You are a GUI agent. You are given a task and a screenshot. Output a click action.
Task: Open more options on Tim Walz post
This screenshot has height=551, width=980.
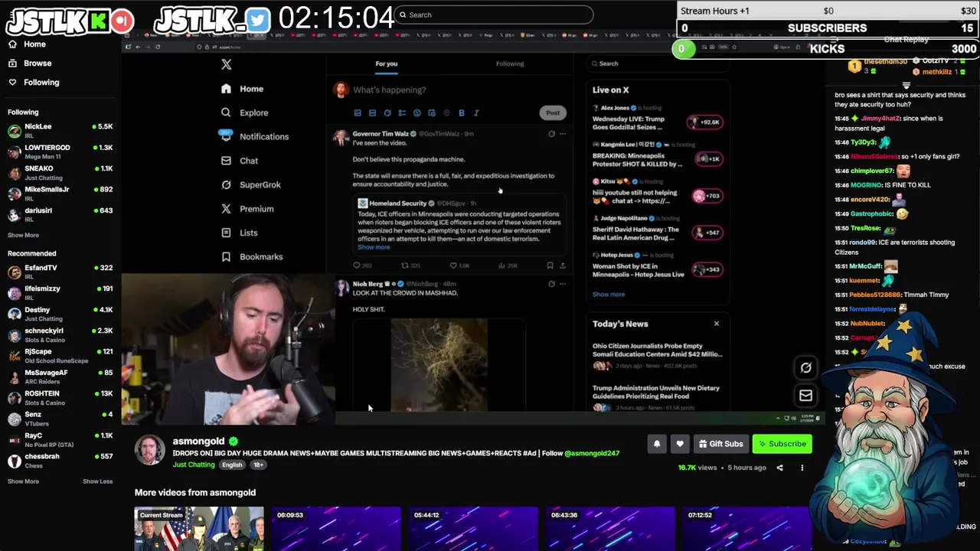[563, 134]
